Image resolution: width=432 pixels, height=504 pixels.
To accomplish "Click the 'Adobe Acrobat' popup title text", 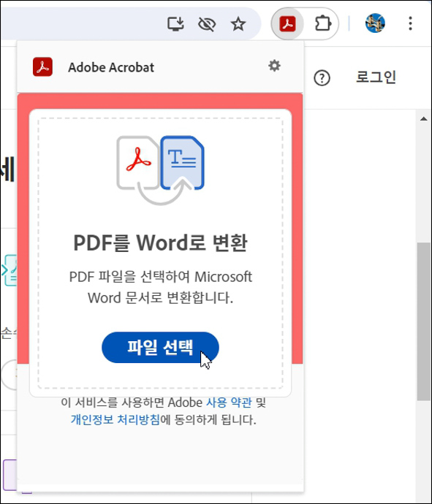I will tap(111, 67).
